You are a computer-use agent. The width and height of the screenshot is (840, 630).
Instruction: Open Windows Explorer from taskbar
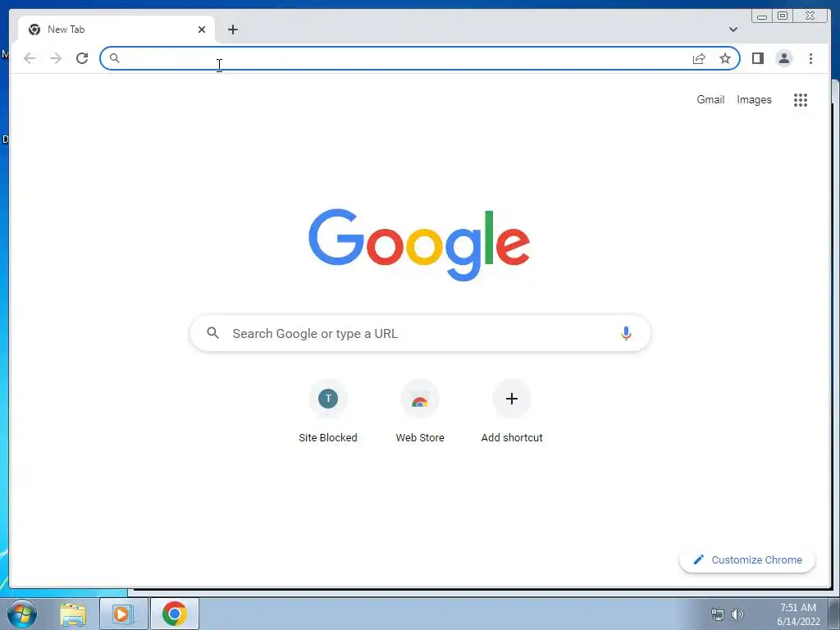pyautogui.click(x=73, y=614)
